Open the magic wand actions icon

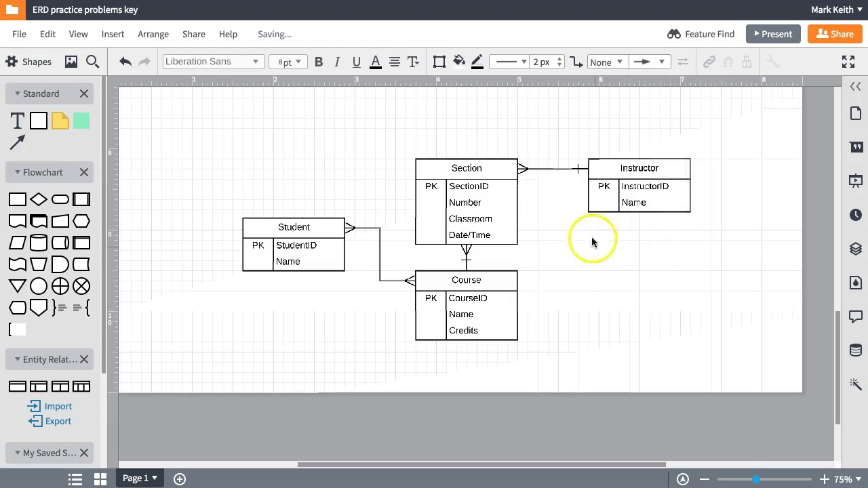tap(856, 384)
